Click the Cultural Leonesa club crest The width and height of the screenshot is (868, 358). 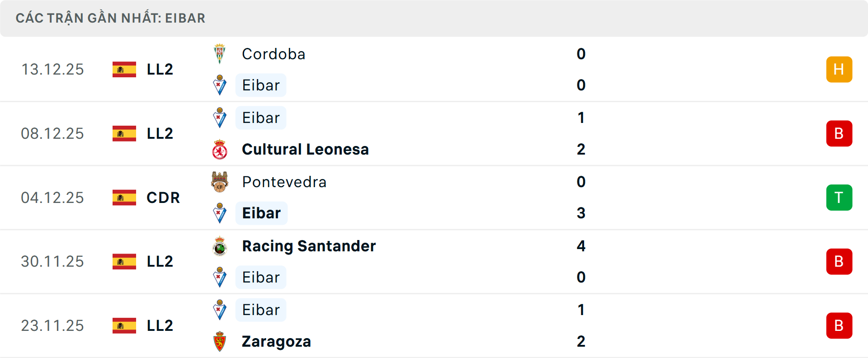click(x=220, y=150)
